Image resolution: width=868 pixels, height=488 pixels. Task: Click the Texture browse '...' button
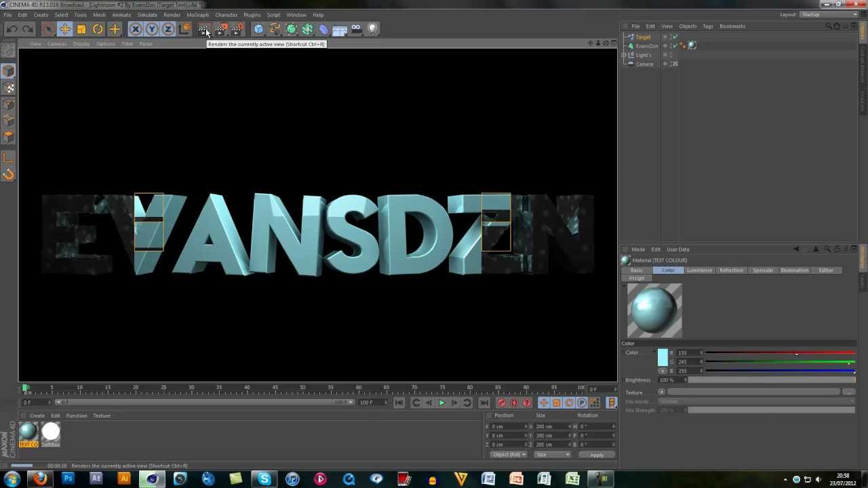[x=848, y=392]
